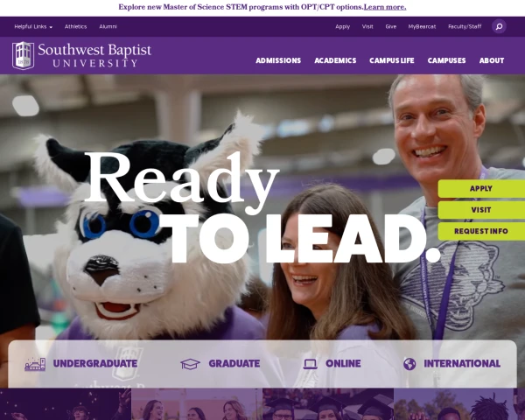The image size is (525, 420).
Task: Click the Southwest Baptist University wordmark
Action: 94,55
